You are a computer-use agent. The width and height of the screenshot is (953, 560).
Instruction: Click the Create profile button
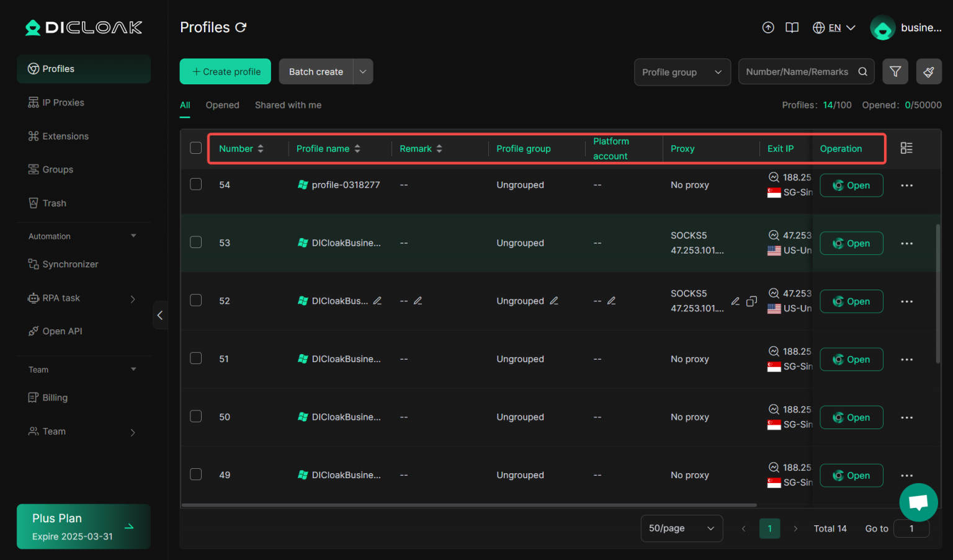[x=225, y=71]
